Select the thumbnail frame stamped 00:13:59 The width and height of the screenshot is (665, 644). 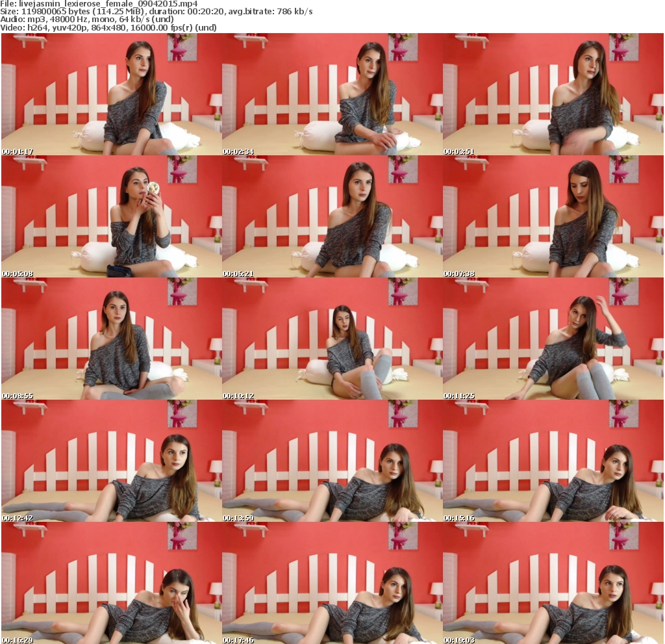point(332,461)
